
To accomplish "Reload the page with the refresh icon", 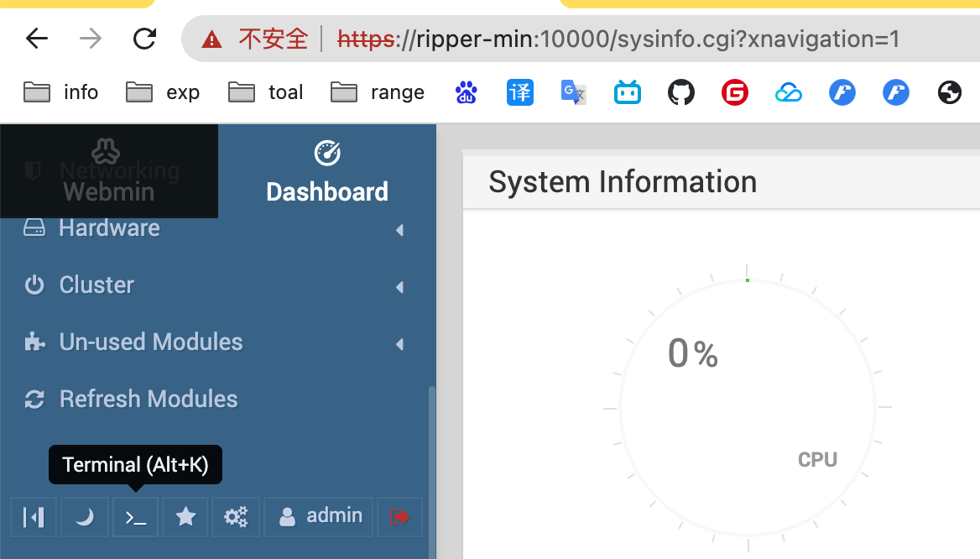I will pos(144,39).
